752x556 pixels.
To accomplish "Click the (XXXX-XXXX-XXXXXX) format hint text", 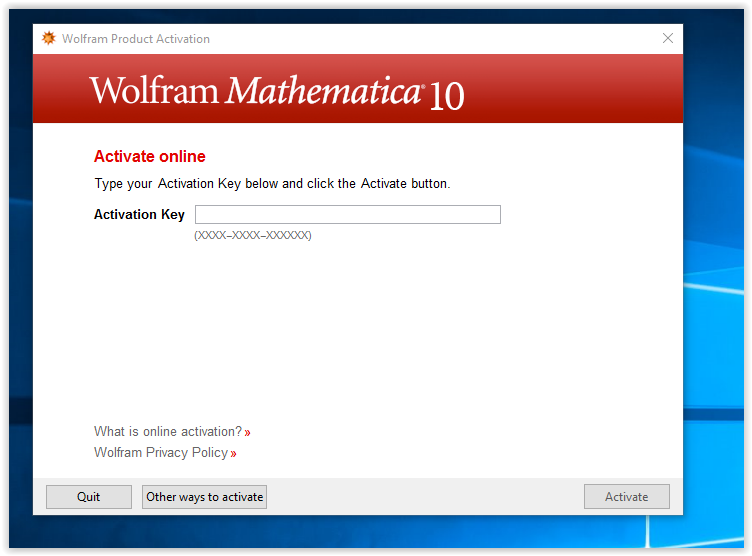I will tap(253, 236).
